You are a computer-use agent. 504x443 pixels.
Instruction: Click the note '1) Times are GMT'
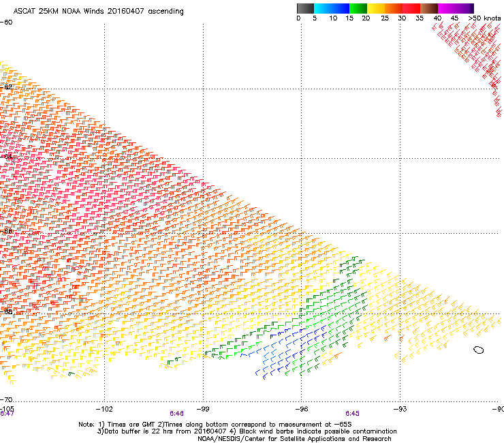pyautogui.click(x=126, y=425)
